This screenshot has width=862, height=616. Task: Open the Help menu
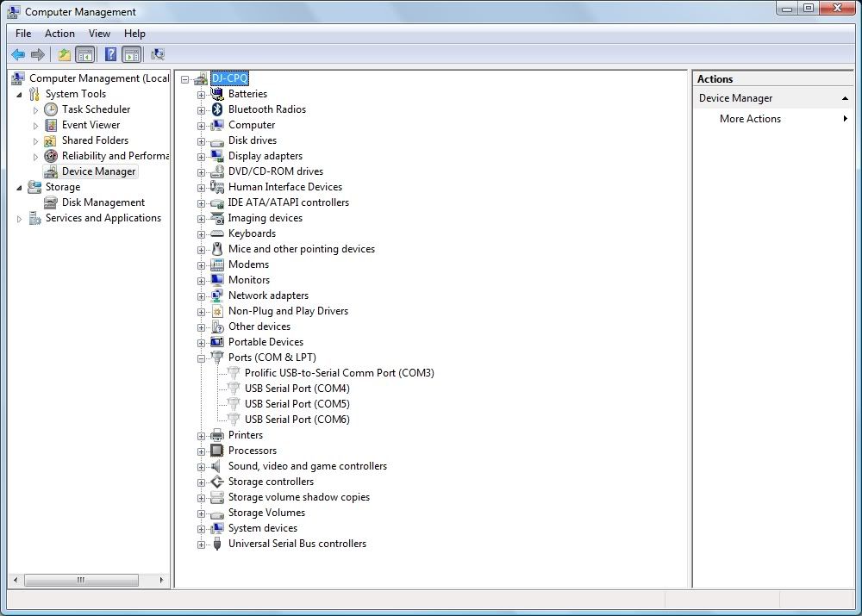click(134, 34)
